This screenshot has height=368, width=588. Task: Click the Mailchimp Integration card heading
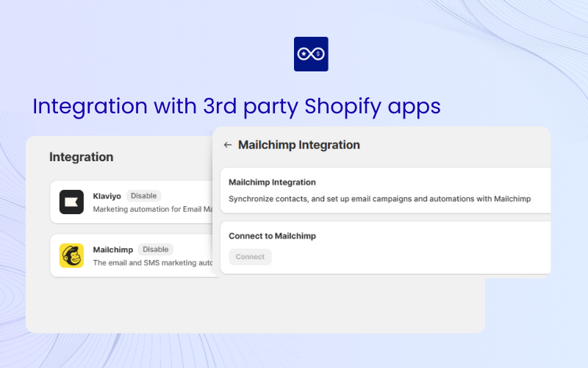coord(272,183)
